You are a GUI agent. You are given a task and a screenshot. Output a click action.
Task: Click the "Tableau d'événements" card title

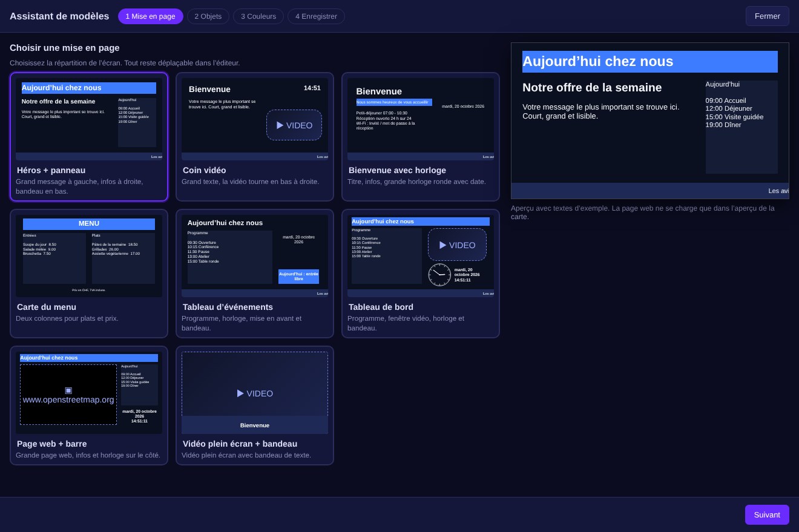(228, 307)
